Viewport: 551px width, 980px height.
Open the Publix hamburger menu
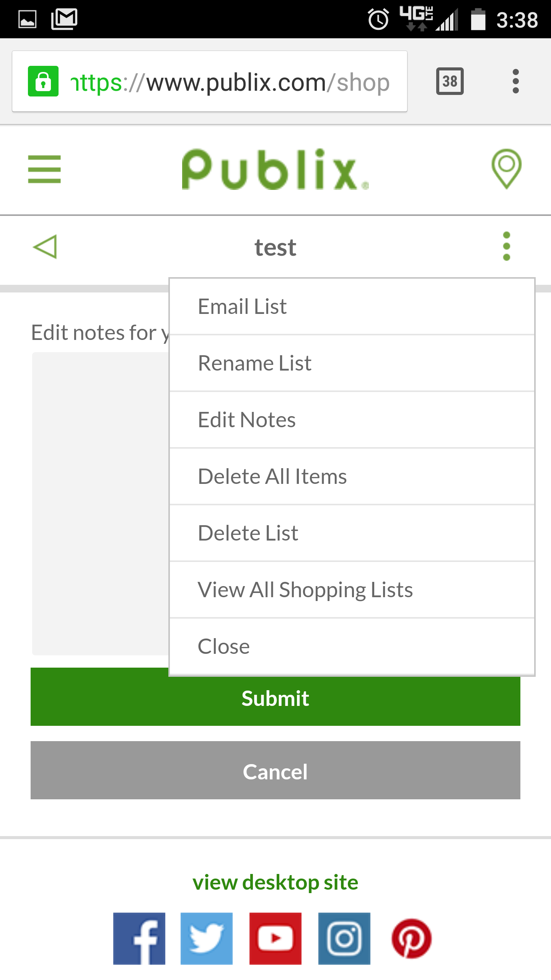[44, 169]
